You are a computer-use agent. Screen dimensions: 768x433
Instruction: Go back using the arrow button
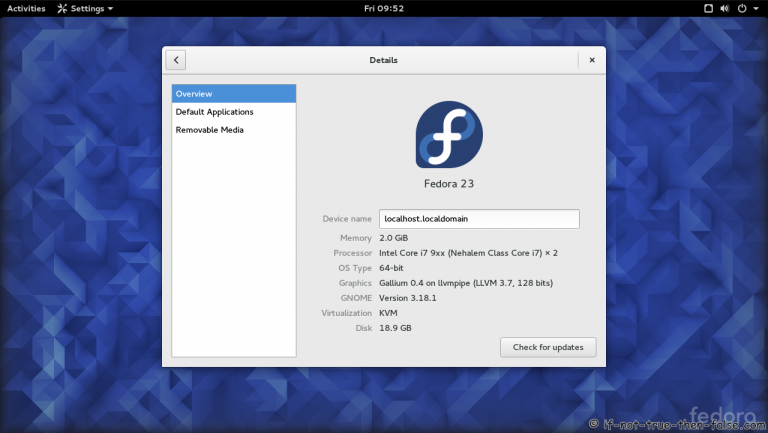176,60
